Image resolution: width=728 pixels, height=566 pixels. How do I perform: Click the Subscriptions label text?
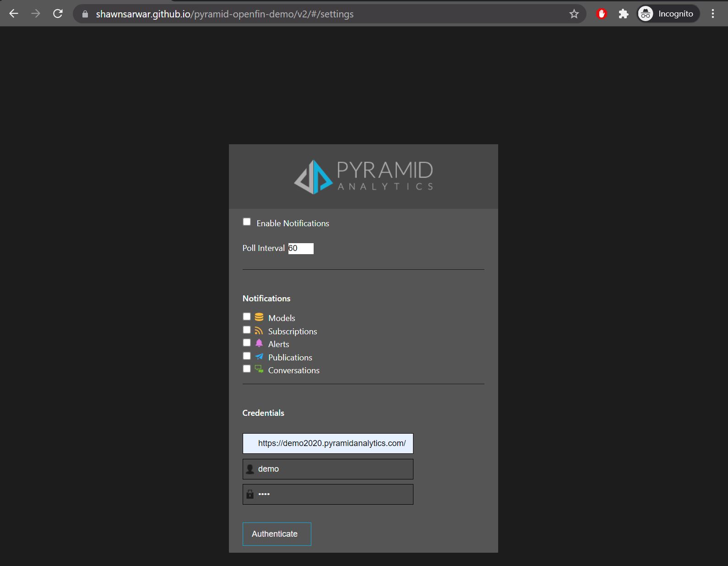[x=293, y=332]
